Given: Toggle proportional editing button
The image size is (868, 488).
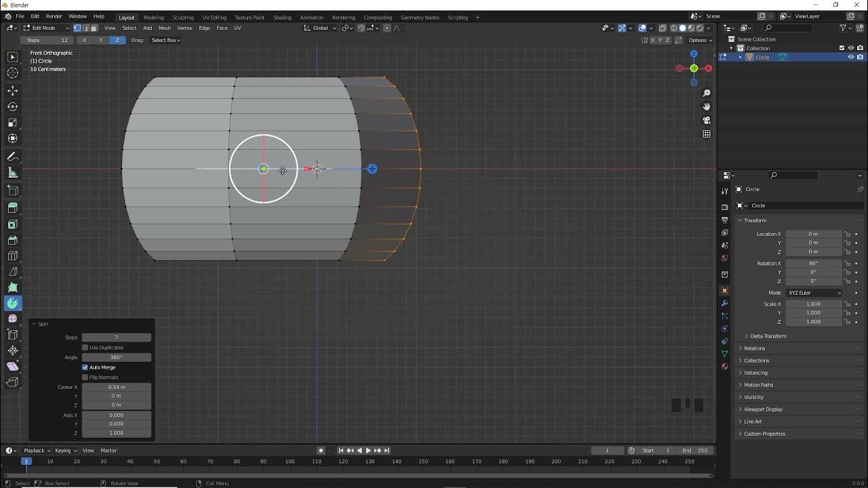Looking at the screenshot, I should [387, 28].
